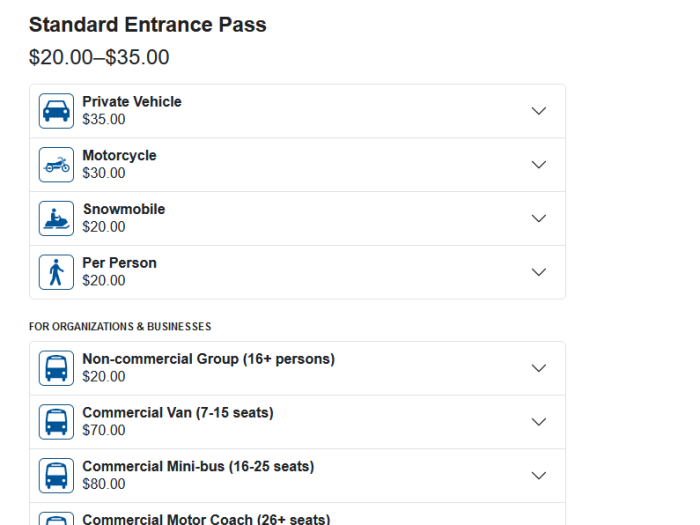Viewport: 700px width, 525px height.
Task: Click the Snowmobile icon
Action: [56, 218]
